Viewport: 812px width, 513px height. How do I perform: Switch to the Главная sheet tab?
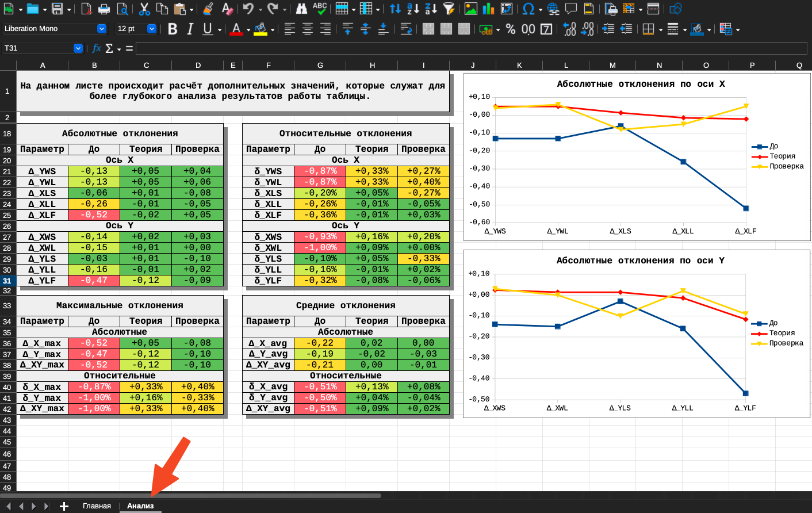97,506
